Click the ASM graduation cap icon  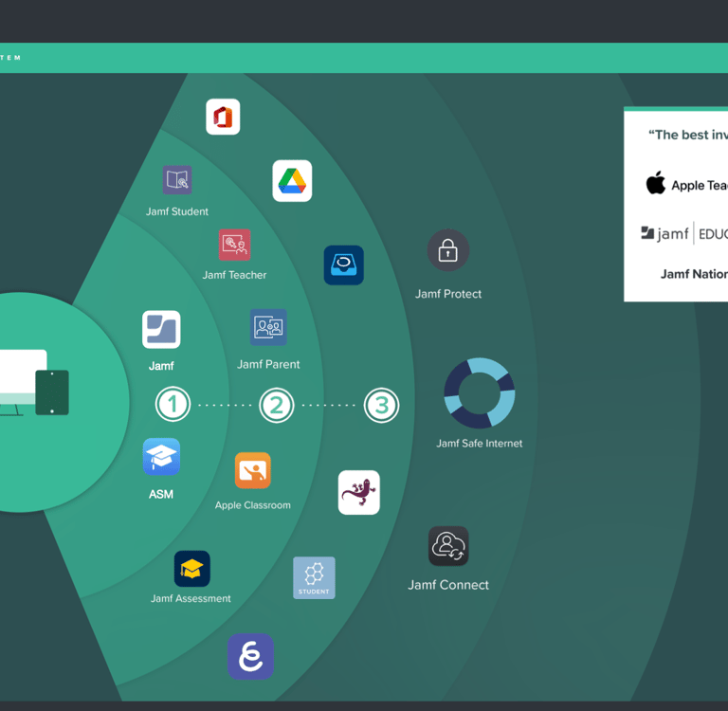coord(161,457)
